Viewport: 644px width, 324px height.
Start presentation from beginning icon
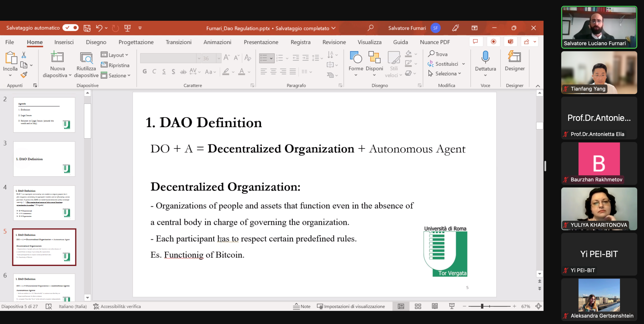pos(128,28)
